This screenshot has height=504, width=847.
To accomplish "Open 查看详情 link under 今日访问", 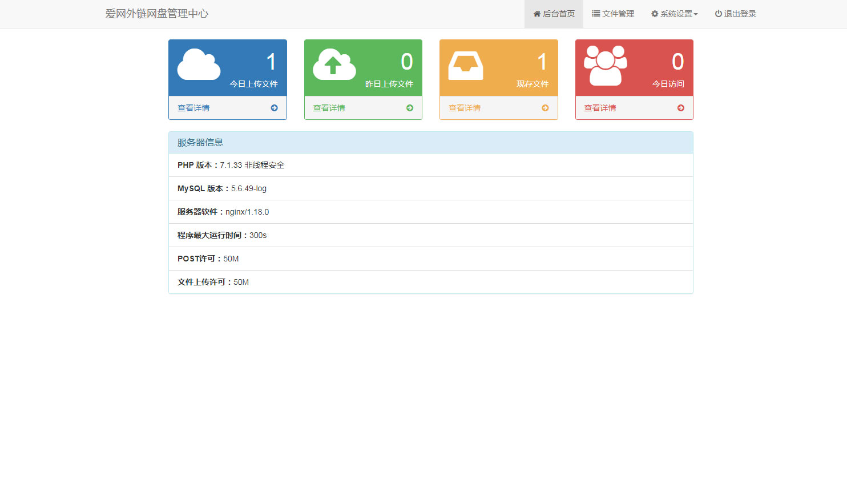I will click(x=600, y=108).
